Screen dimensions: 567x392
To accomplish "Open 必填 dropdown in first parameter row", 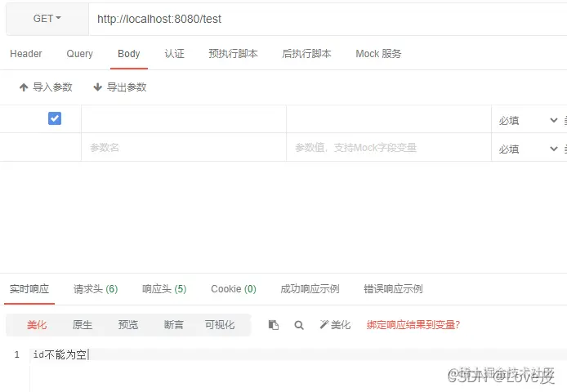I will tap(528, 120).
